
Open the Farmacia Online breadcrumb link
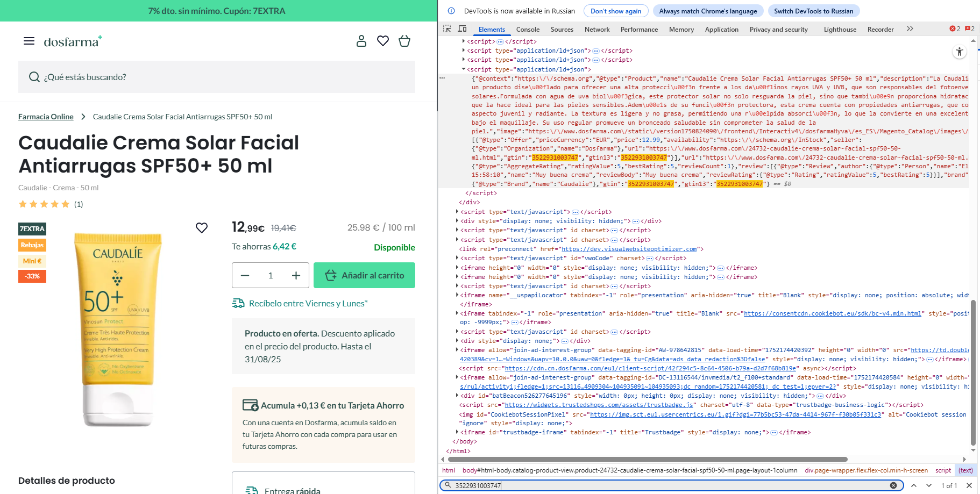click(46, 117)
